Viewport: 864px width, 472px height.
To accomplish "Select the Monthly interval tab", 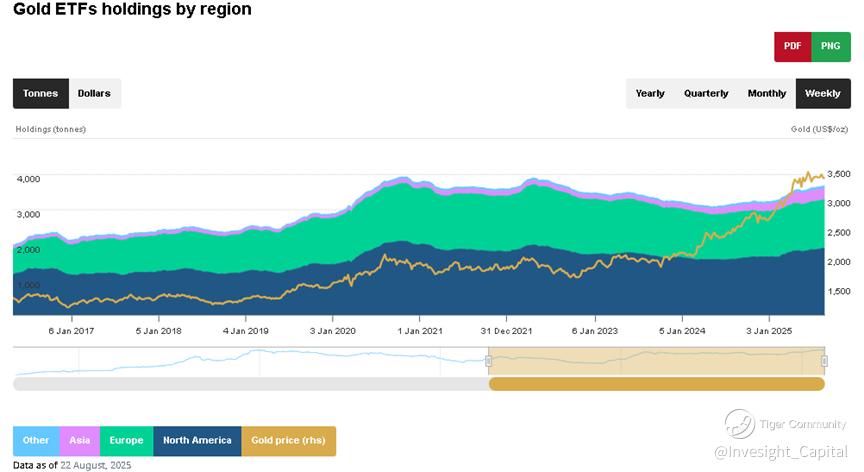I will pyautogui.click(x=767, y=93).
